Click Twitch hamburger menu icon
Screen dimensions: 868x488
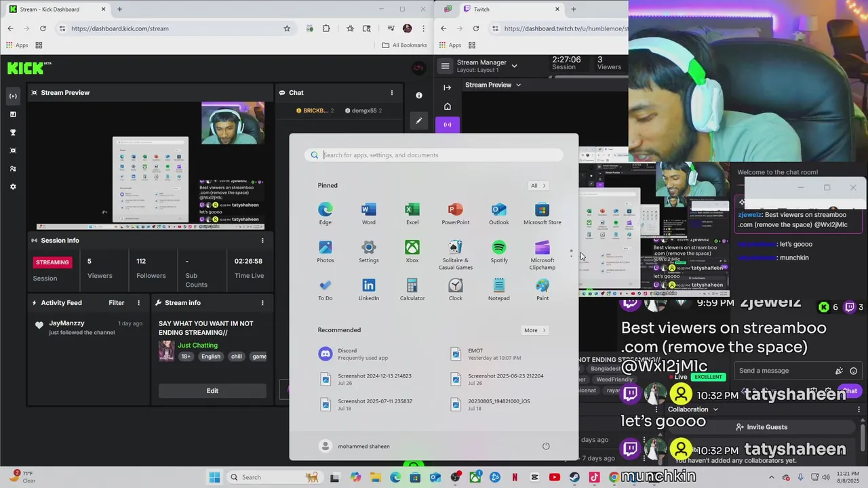point(445,66)
